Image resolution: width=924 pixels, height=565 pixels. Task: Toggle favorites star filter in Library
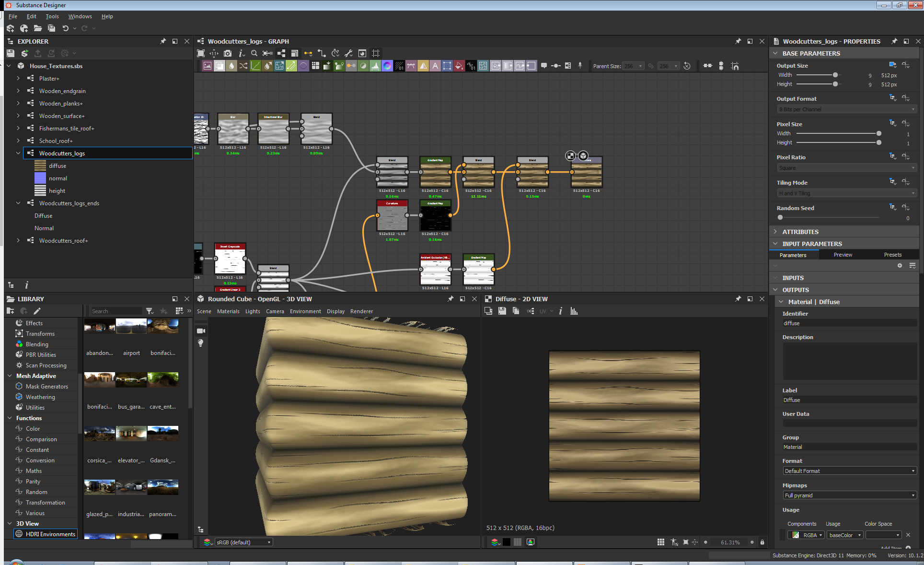(x=163, y=311)
